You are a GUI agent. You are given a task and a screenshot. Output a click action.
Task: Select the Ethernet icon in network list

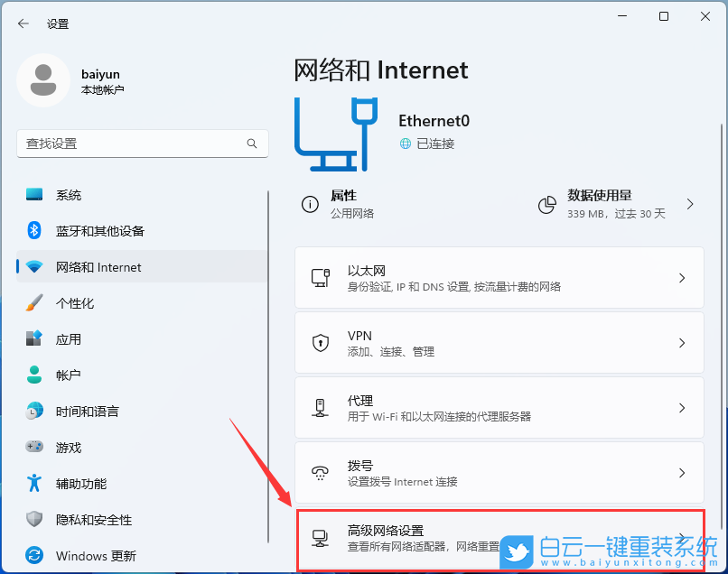[321, 277]
